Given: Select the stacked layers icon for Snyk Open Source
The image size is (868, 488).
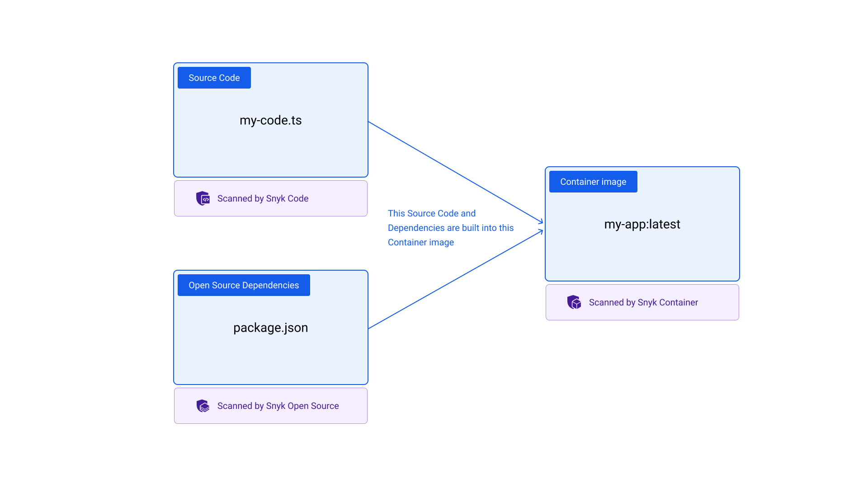Looking at the screenshot, I should click(x=203, y=405).
